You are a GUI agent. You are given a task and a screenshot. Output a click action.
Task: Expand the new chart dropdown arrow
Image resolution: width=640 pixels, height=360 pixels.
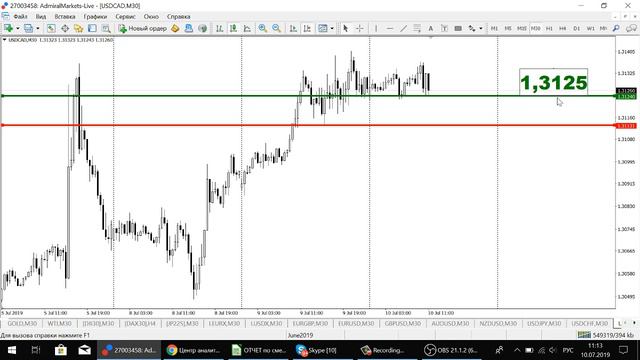pos(18,28)
